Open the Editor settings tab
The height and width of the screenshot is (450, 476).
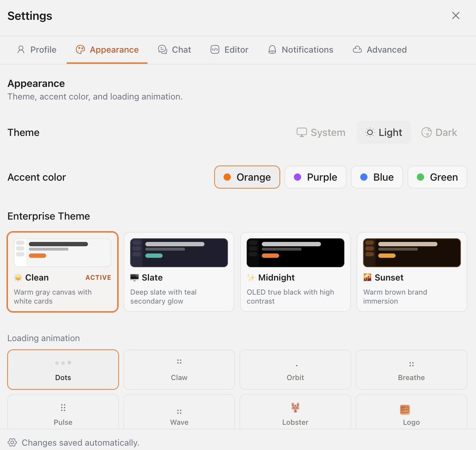pos(229,50)
